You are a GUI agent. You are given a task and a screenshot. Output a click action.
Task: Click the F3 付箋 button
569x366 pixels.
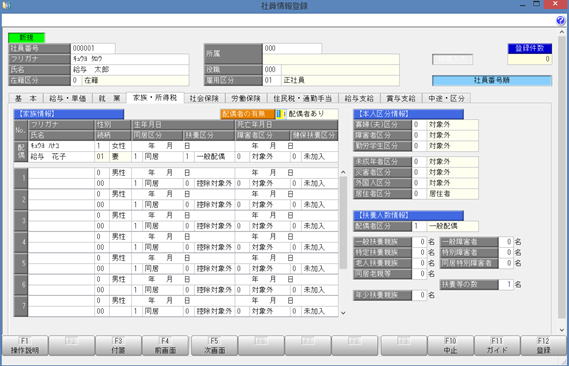pyautogui.click(x=118, y=345)
